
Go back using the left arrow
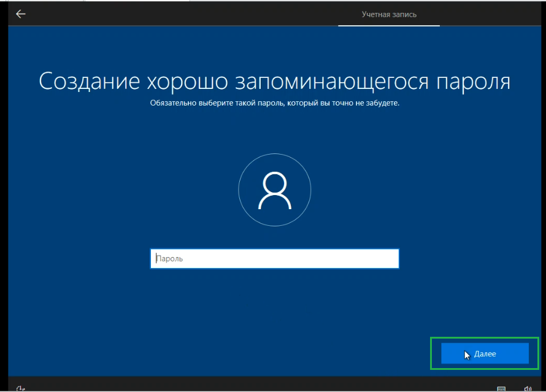point(20,14)
